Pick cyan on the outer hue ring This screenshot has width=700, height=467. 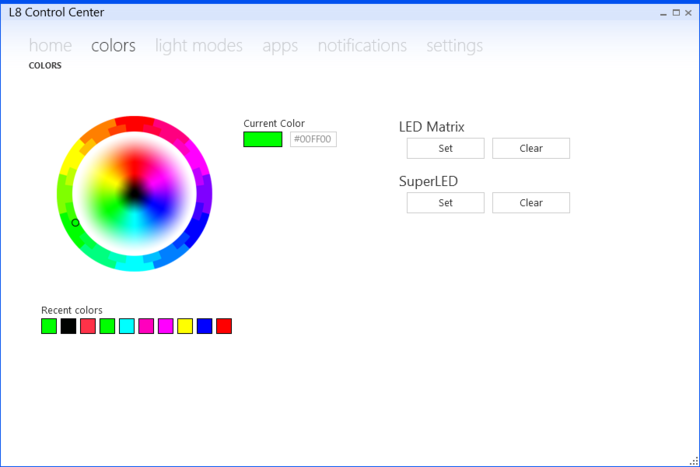tap(134, 264)
